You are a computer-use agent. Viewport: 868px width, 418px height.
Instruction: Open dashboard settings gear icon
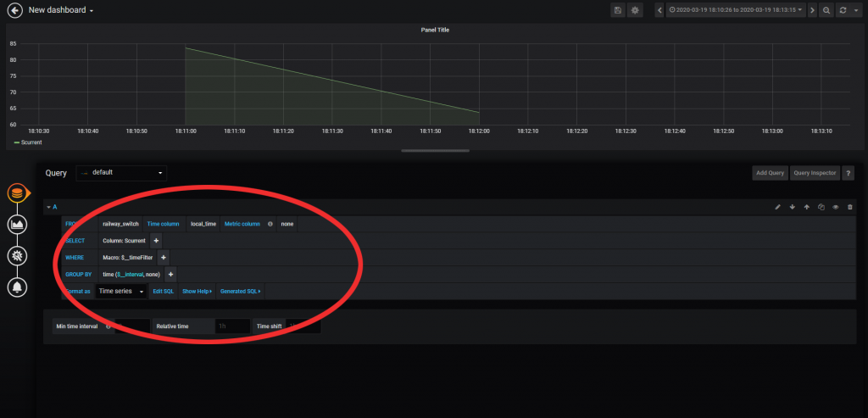tap(635, 10)
